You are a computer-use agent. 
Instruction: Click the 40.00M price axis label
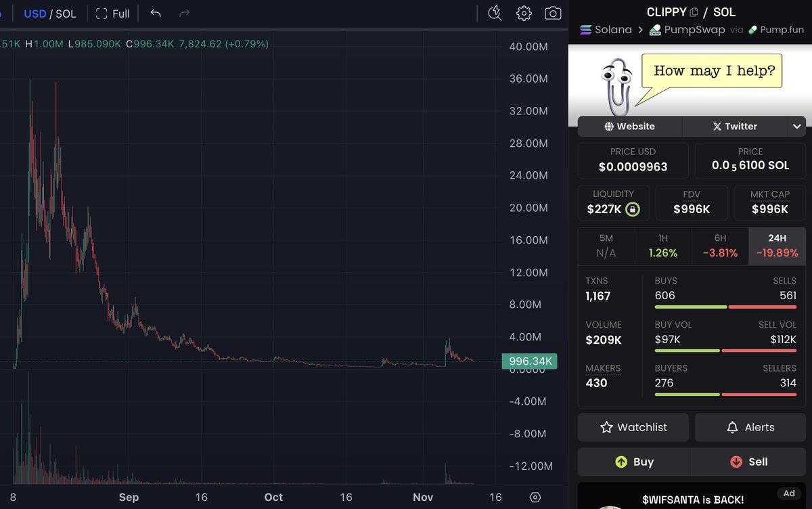click(x=528, y=46)
